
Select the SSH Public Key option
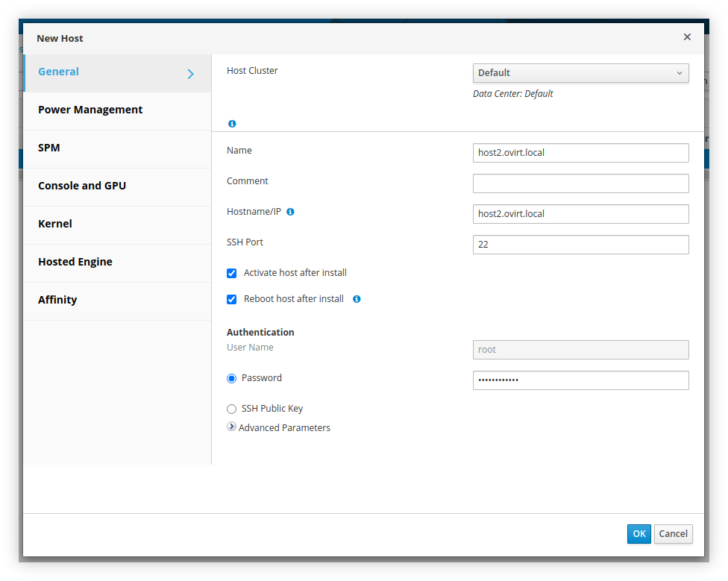point(232,409)
